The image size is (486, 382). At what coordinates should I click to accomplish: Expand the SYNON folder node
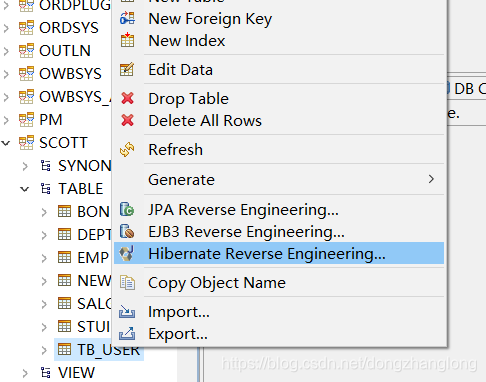click(25, 166)
